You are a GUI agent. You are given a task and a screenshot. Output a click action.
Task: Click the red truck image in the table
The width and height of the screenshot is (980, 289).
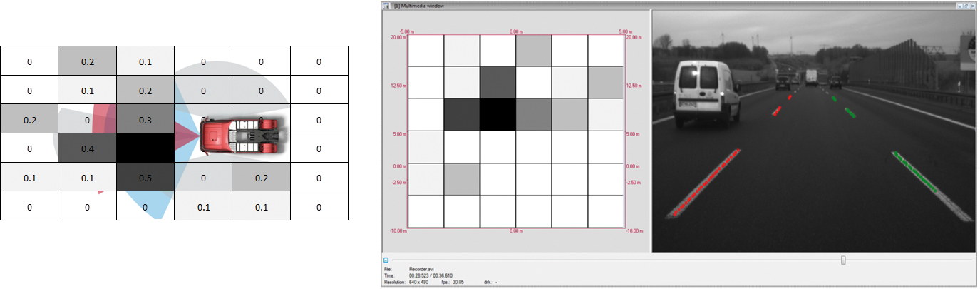(242, 134)
